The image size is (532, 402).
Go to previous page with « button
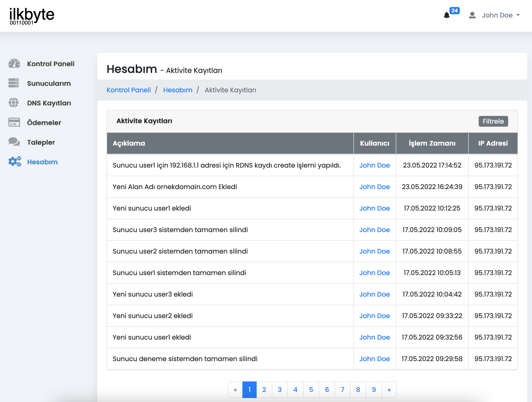[235, 390]
